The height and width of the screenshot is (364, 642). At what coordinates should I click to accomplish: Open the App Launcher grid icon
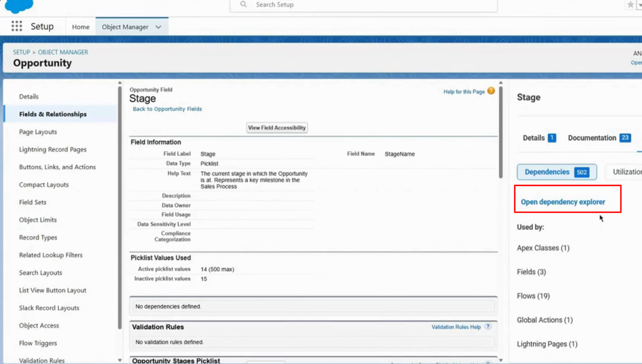tap(17, 26)
